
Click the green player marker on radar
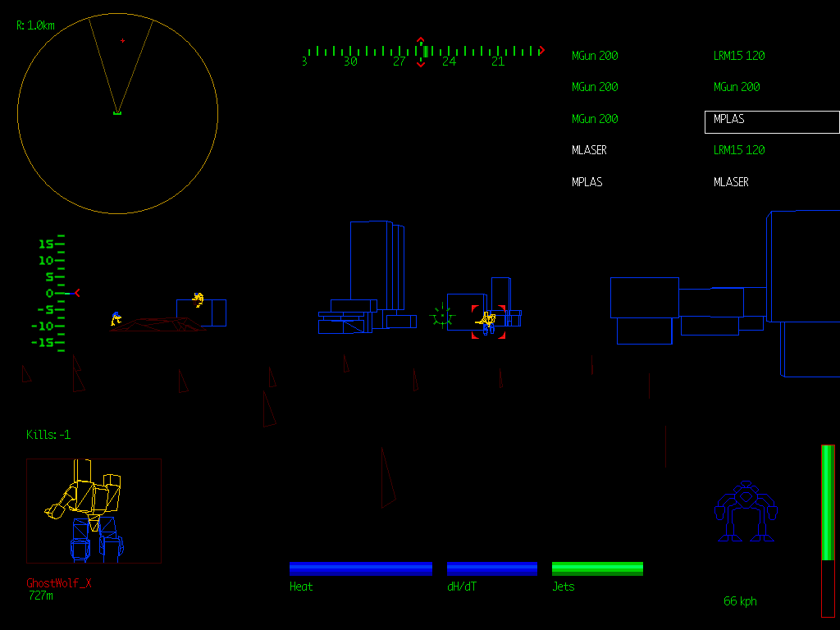pyautogui.click(x=117, y=112)
